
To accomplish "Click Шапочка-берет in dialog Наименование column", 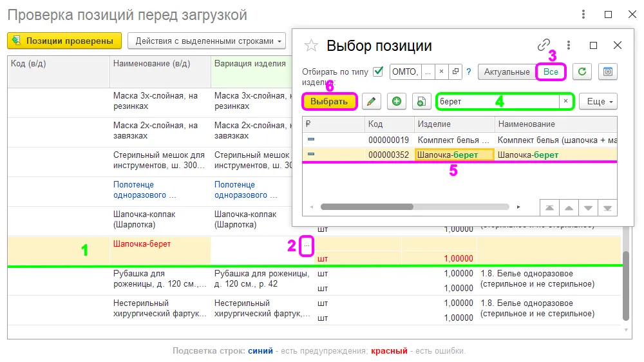I will 528,155.
